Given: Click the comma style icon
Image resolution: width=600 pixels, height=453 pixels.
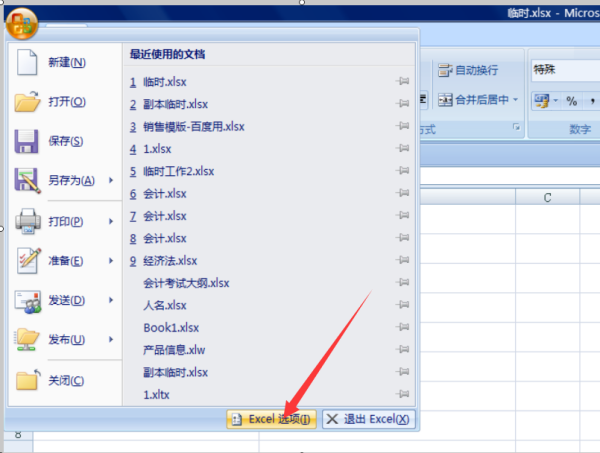Looking at the screenshot, I should tap(592, 101).
